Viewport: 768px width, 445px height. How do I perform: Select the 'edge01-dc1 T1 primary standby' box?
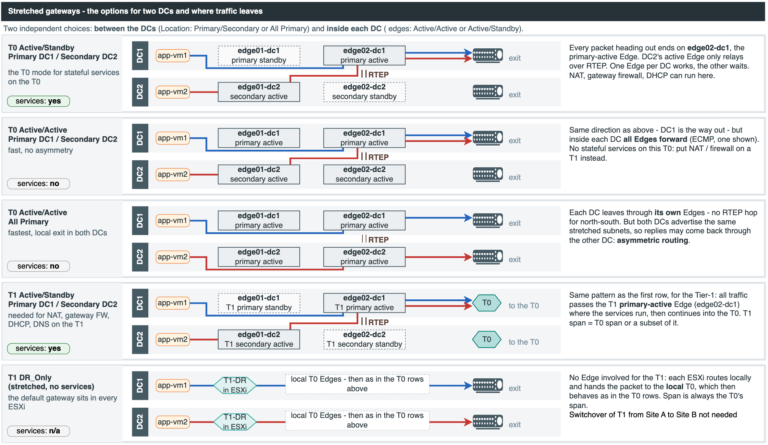click(x=259, y=303)
